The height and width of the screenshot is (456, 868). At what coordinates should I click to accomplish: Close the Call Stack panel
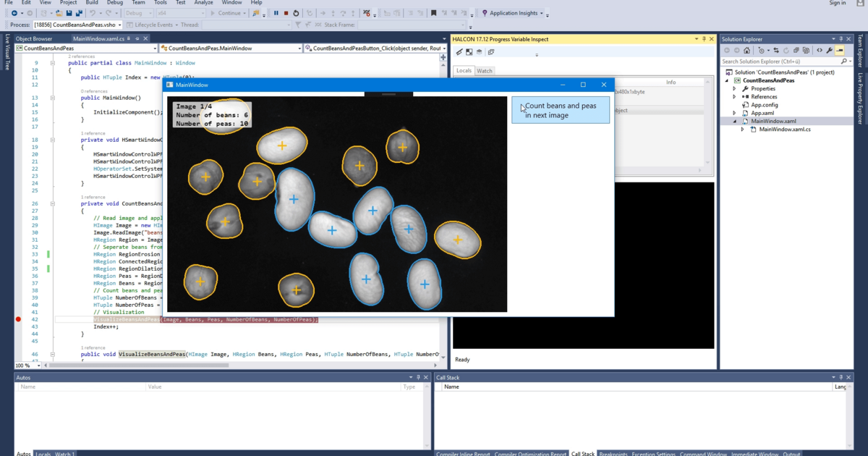point(850,377)
